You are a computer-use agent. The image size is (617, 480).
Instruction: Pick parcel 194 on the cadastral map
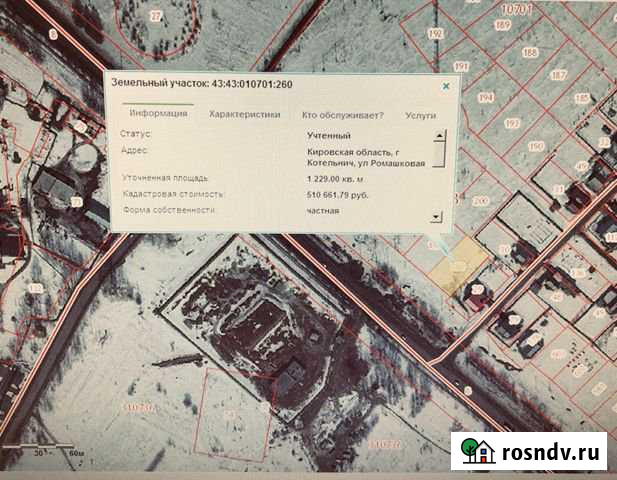pos(486,97)
